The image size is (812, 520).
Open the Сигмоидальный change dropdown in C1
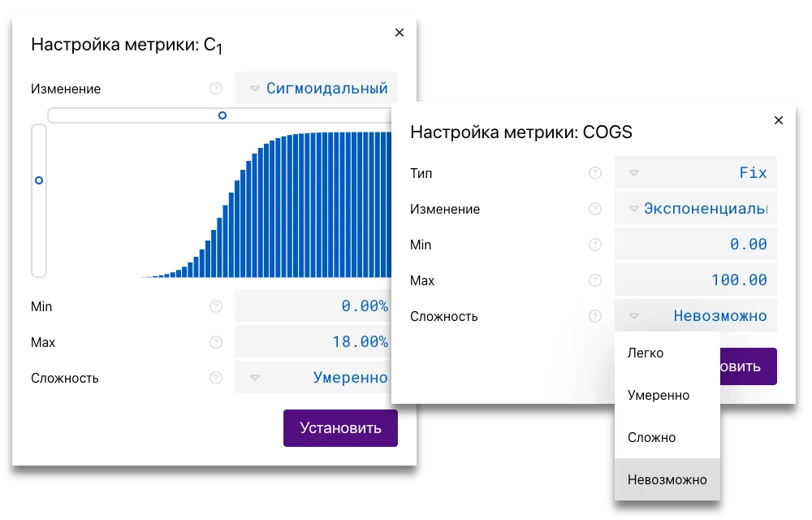click(x=317, y=88)
